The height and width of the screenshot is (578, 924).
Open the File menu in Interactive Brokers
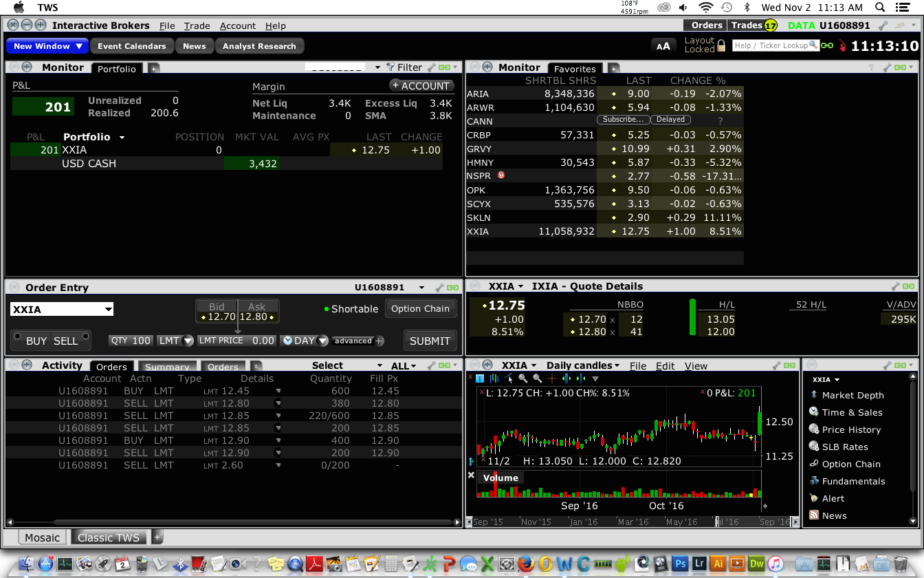(x=167, y=25)
